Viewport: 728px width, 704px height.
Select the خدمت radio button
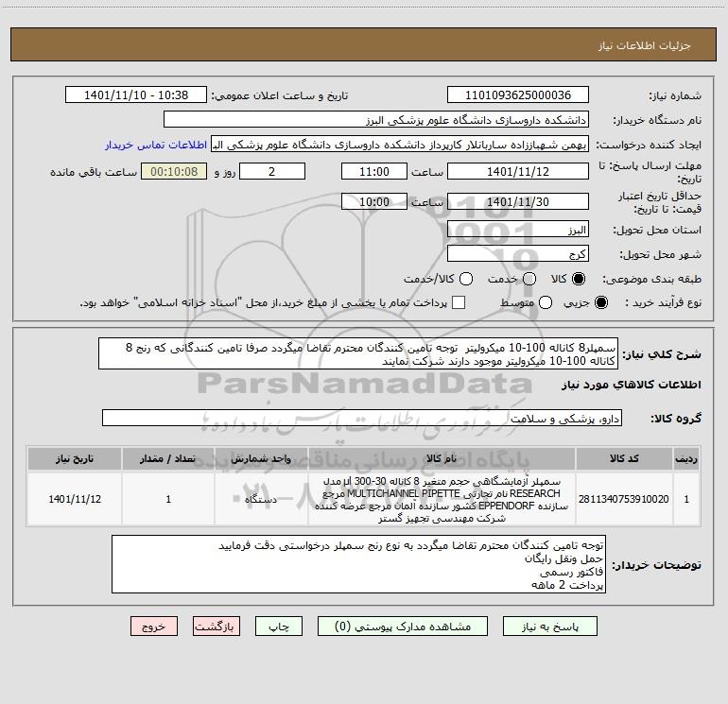[529, 279]
